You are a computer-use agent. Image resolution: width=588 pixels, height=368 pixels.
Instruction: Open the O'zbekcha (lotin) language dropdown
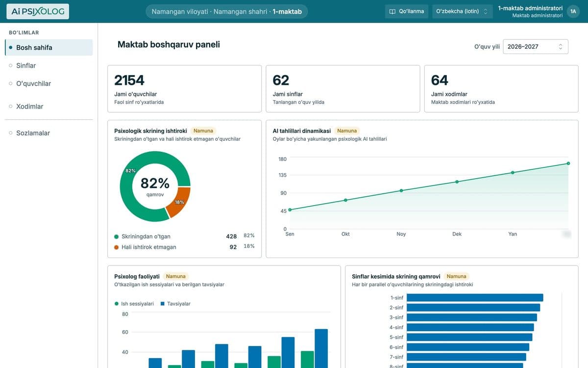[x=463, y=11]
